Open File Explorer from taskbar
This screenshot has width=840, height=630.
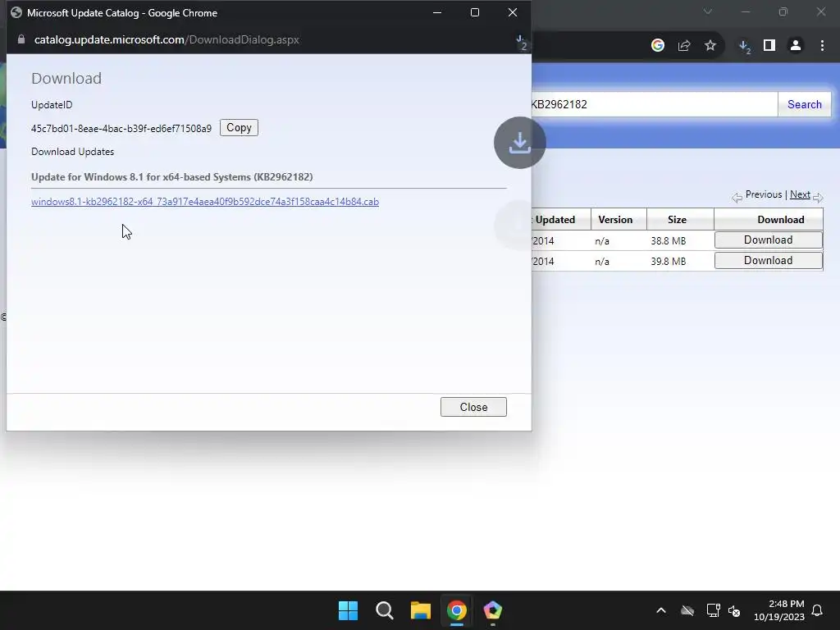point(421,610)
